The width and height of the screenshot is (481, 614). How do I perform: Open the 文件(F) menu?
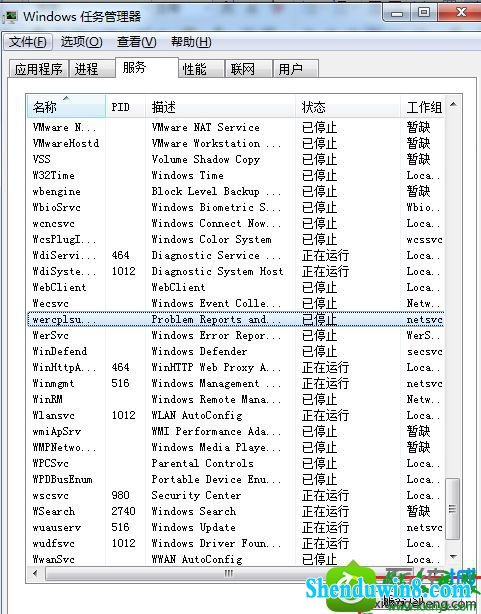point(27,42)
